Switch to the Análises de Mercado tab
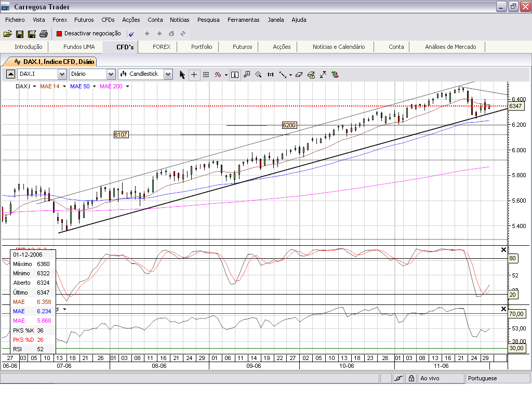The width and height of the screenshot is (532, 399). 450,47
